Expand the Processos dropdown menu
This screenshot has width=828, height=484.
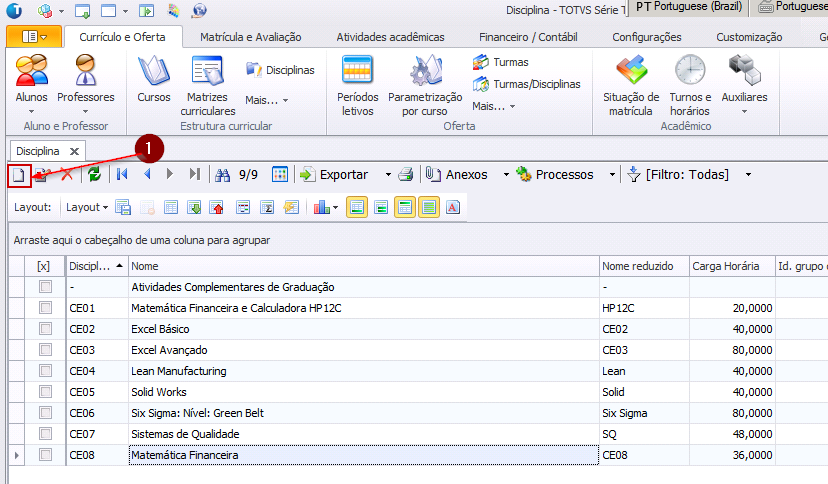(x=613, y=175)
